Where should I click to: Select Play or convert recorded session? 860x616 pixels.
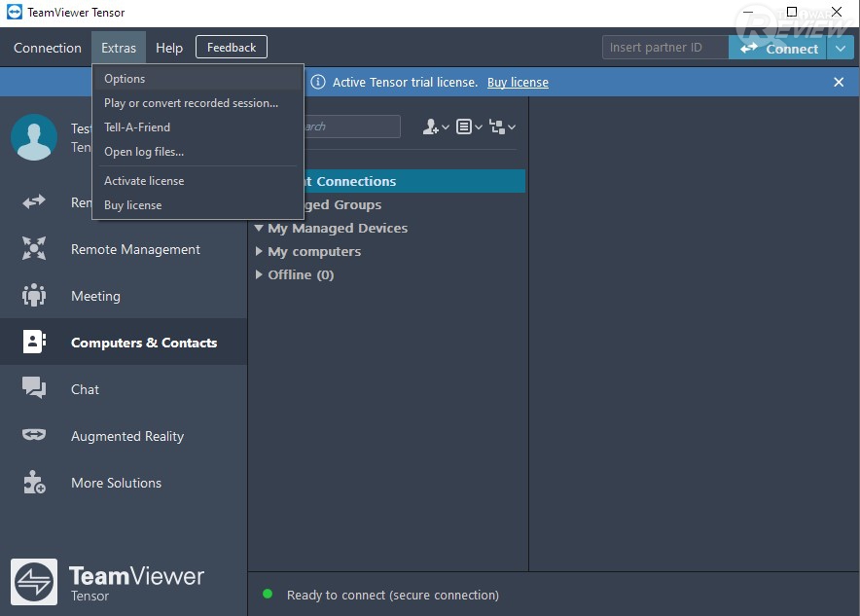(x=198, y=103)
